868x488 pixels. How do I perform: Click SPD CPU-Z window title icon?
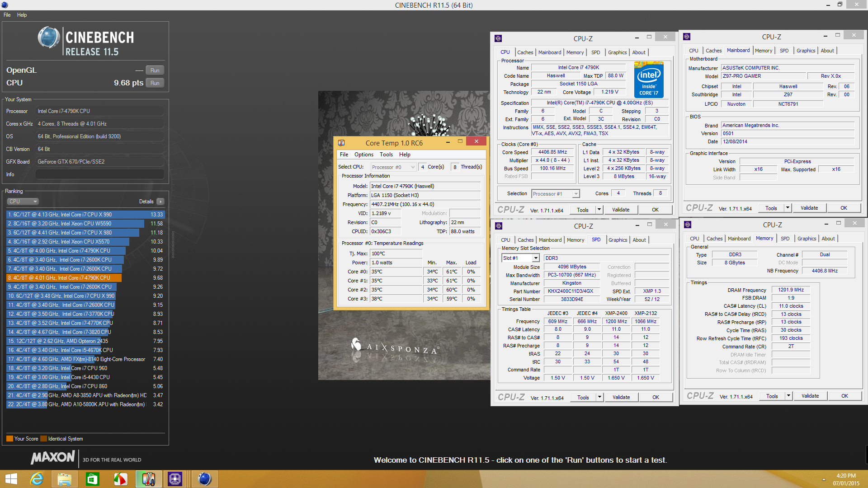pos(499,226)
